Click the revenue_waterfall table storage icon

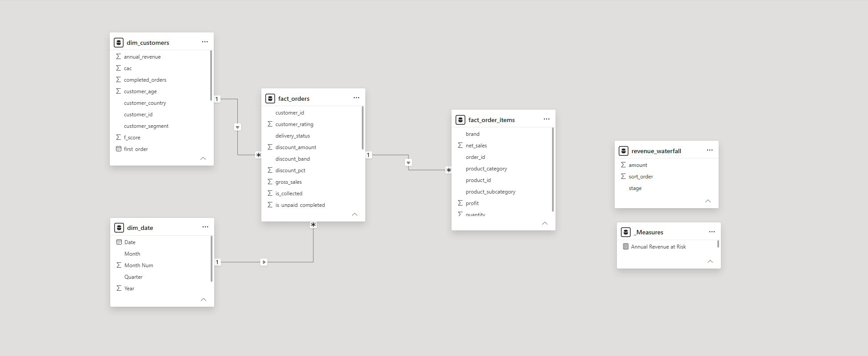point(624,151)
